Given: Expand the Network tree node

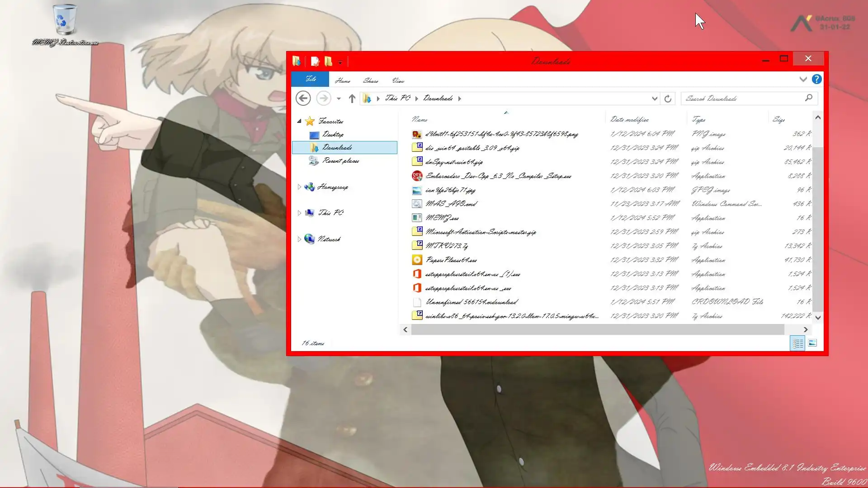Looking at the screenshot, I should click(x=299, y=239).
